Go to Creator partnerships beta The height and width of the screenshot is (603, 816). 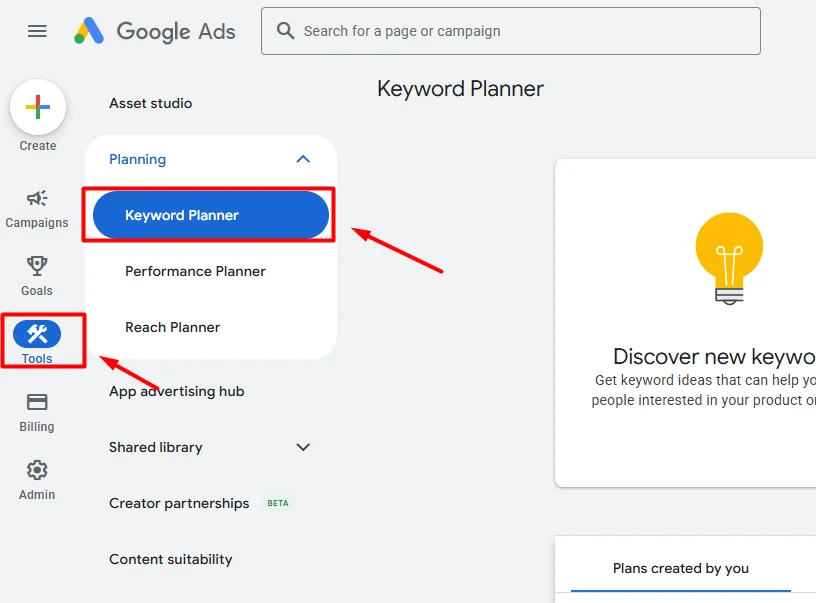pos(178,503)
